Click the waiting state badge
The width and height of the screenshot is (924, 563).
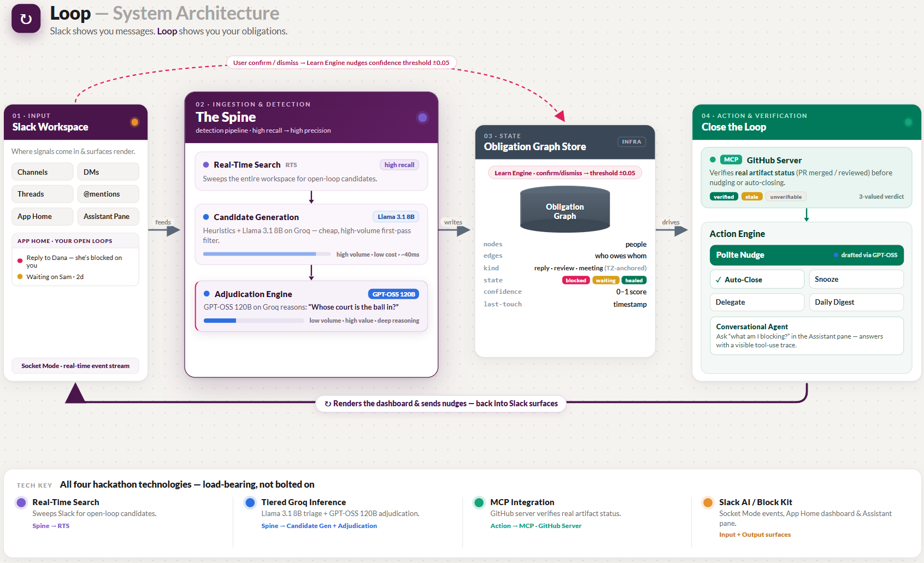click(x=605, y=281)
